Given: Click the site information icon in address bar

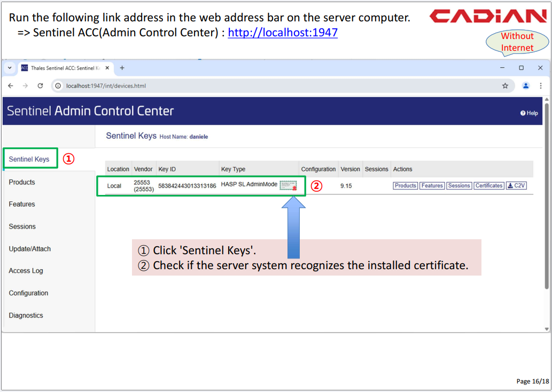Looking at the screenshot, I should tap(58, 85).
